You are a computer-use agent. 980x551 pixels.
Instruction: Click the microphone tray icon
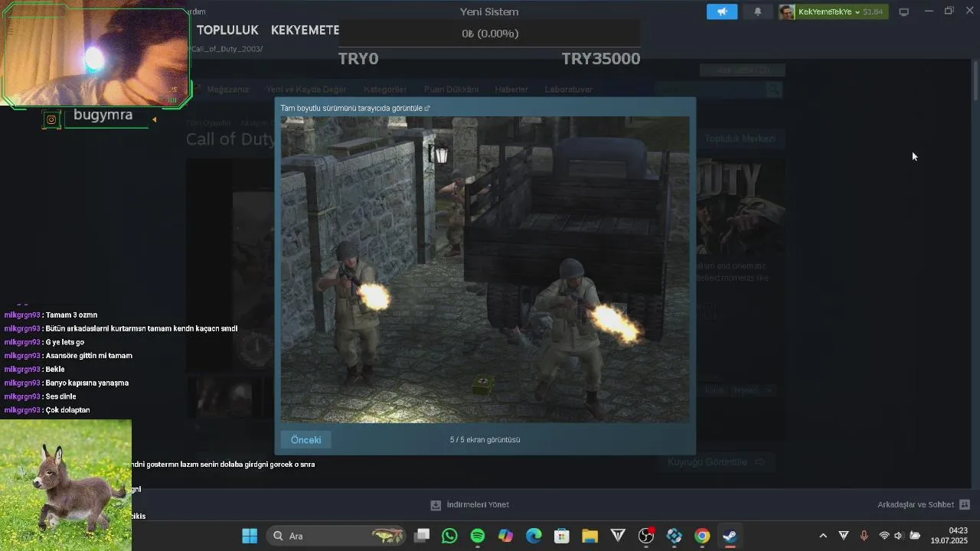point(864,536)
